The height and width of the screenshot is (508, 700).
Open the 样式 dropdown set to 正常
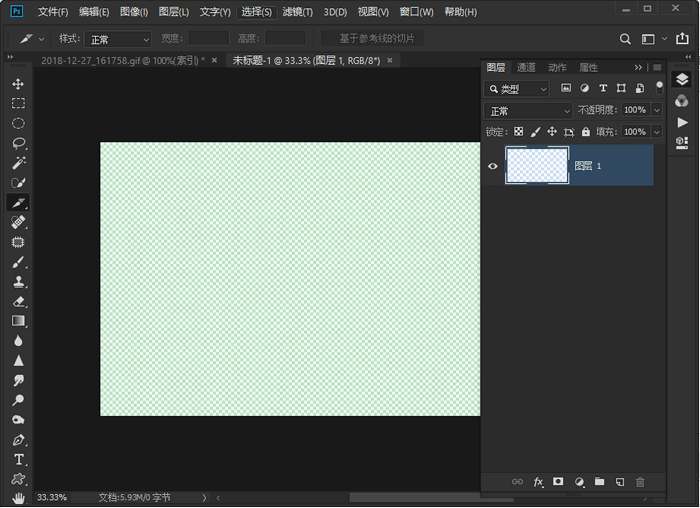point(118,39)
